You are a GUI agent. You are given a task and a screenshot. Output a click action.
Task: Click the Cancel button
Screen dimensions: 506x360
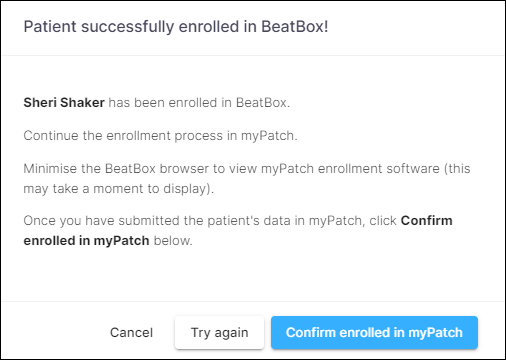[x=131, y=333]
